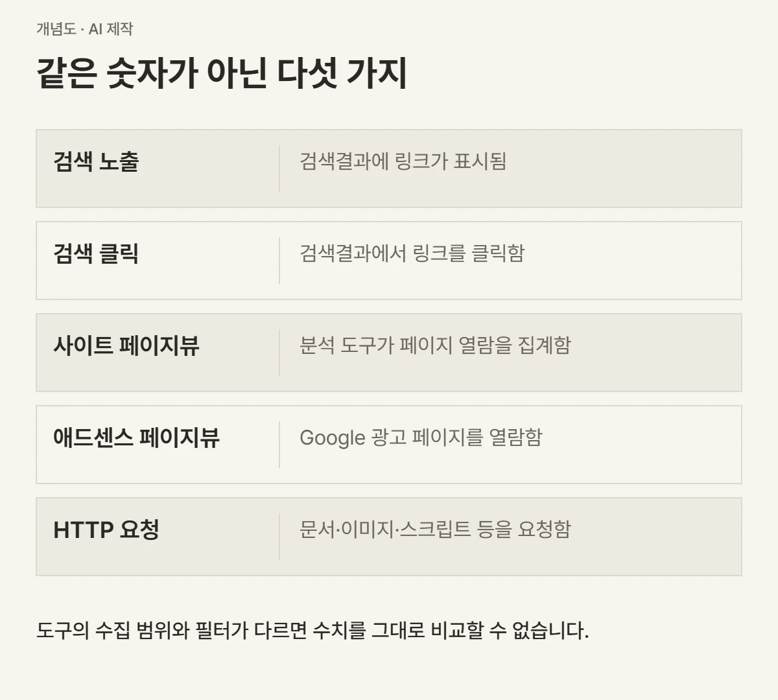Click the text '검색결과에서 링크를 클릭함'
Viewport: 778px width, 700px height.
pos(412,253)
